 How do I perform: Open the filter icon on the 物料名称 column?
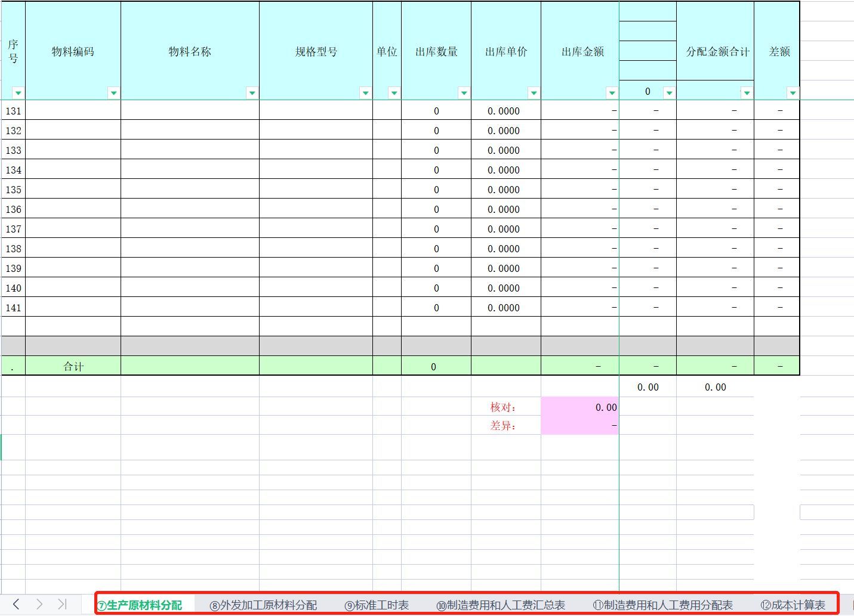click(252, 92)
